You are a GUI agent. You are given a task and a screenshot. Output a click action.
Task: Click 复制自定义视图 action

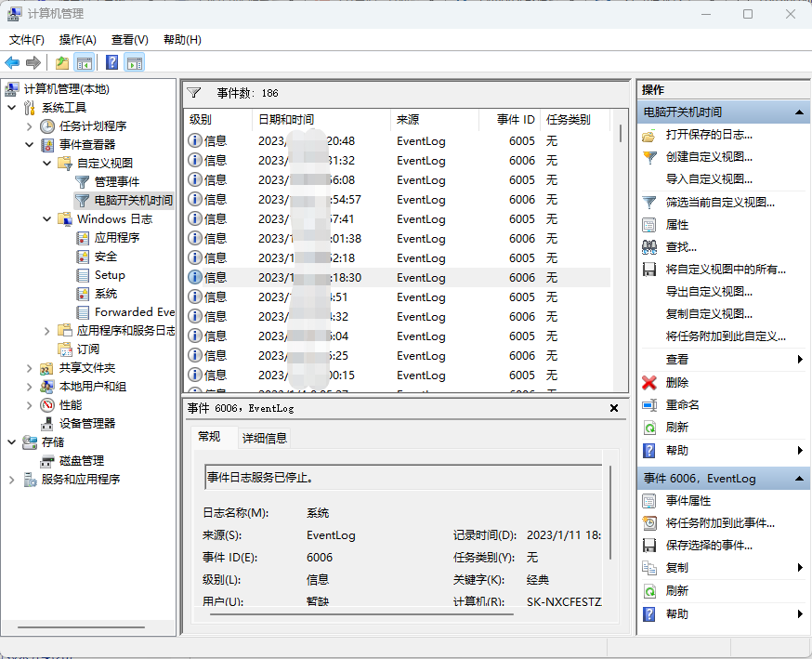pos(709,314)
